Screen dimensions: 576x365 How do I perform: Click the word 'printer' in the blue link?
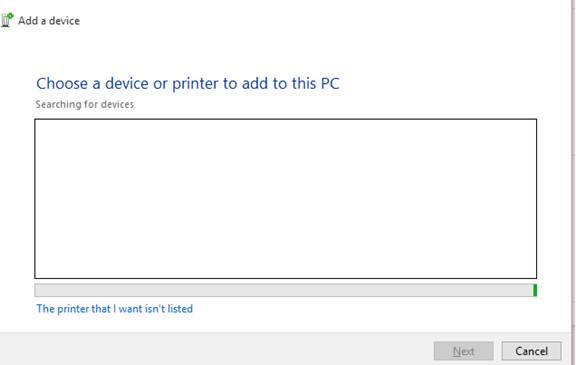click(x=73, y=308)
